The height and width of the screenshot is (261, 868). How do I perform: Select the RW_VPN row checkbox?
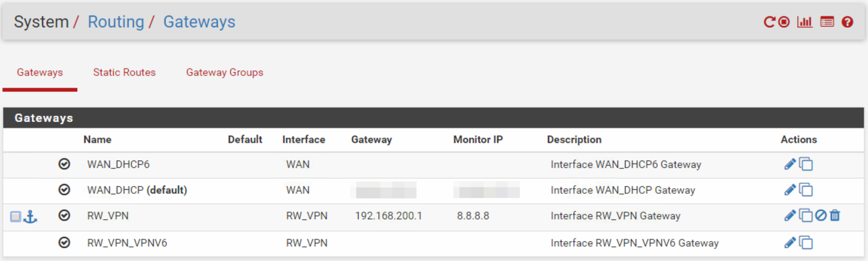15,217
